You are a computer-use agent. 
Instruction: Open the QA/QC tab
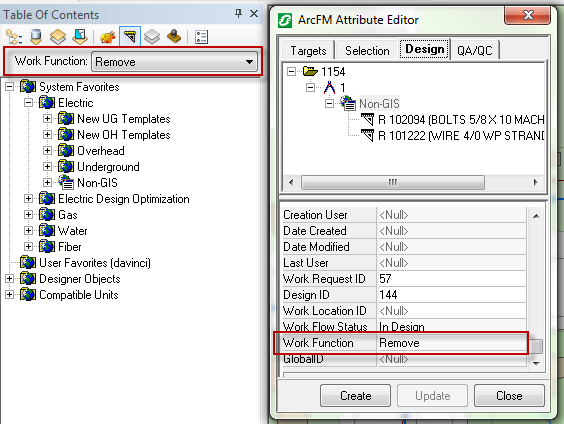(474, 51)
